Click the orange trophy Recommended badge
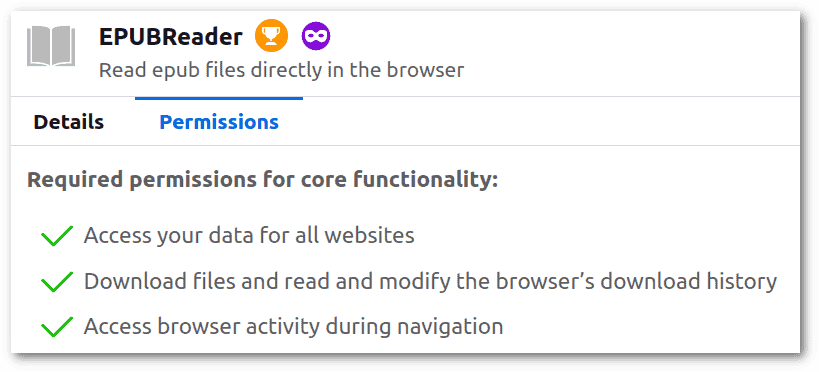The width and height of the screenshot is (819, 372). pos(271,37)
